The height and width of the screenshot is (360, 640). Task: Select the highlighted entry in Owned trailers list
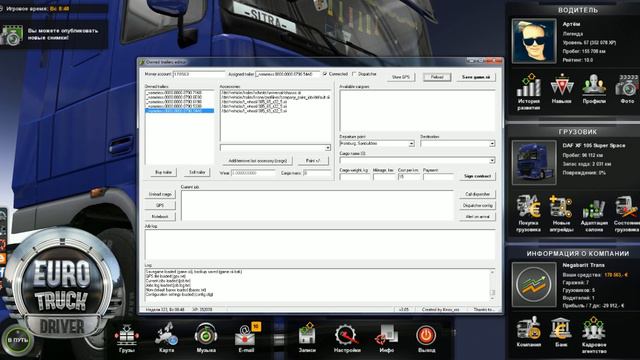[x=180, y=111]
